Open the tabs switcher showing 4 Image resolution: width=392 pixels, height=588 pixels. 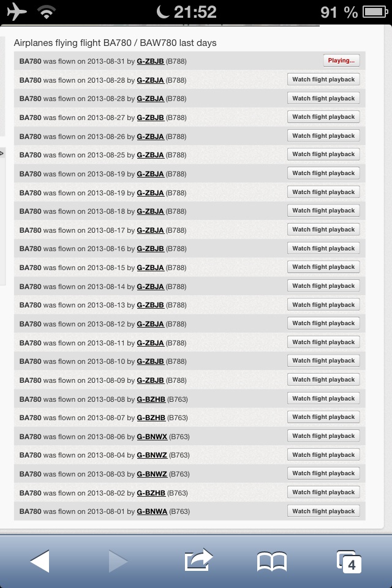click(349, 560)
